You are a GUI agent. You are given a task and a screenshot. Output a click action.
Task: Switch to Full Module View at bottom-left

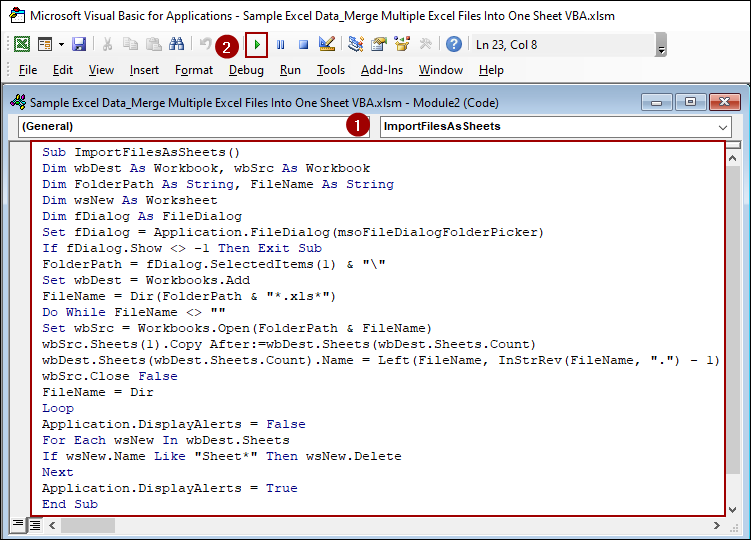tap(33, 524)
